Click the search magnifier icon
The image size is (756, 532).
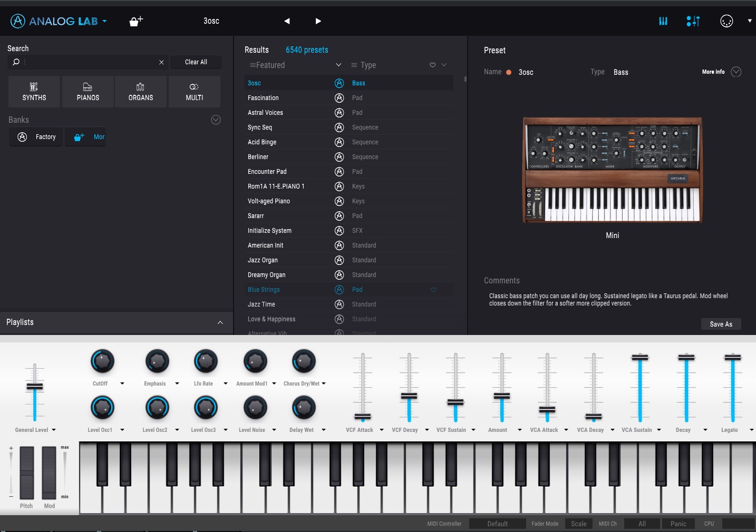(x=16, y=62)
